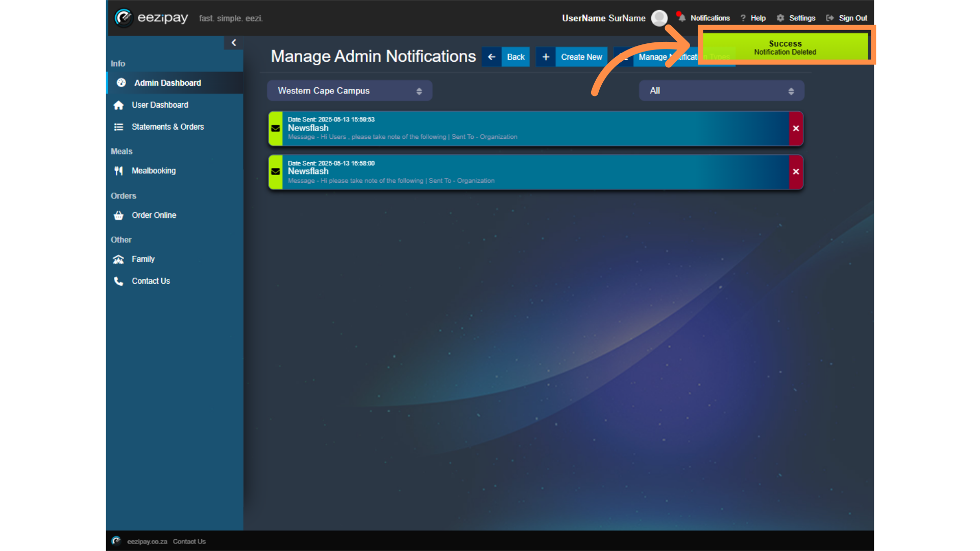Click the Notifications bell icon

[681, 17]
